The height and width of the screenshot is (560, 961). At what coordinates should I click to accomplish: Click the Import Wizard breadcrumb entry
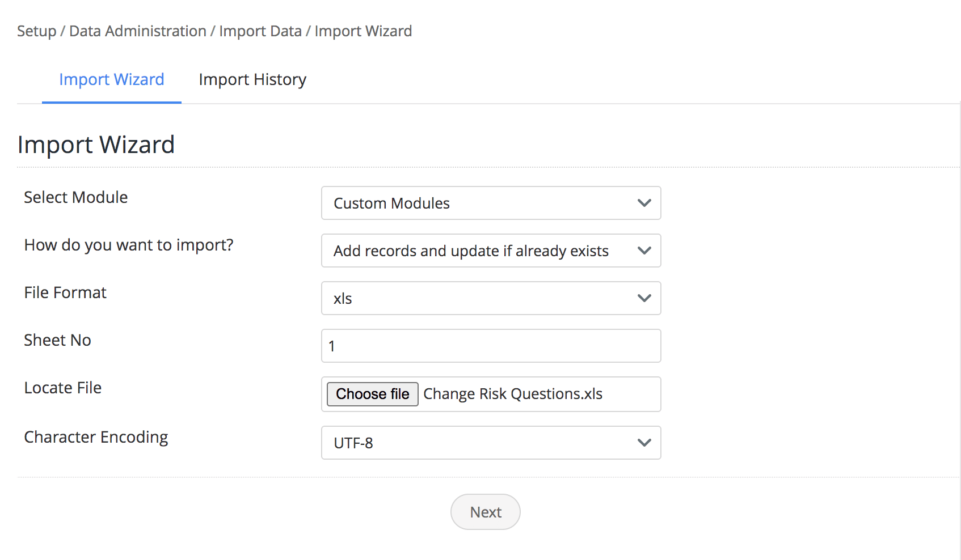pos(364,31)
